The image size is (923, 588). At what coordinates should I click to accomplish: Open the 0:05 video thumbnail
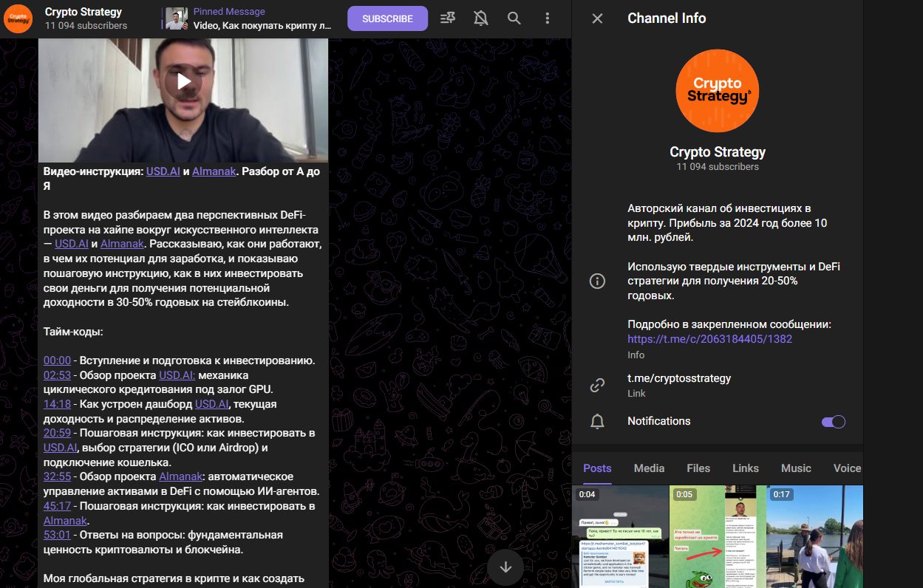[x=718, y=536]
